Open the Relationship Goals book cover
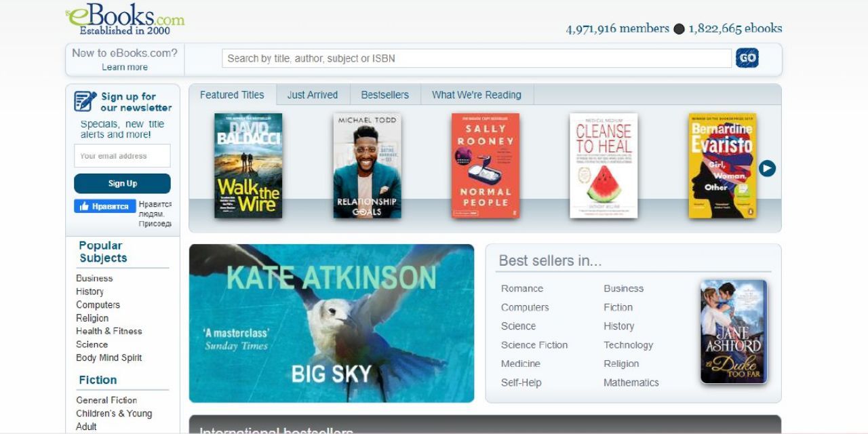 pyautogui.click(x=367, y=165)
